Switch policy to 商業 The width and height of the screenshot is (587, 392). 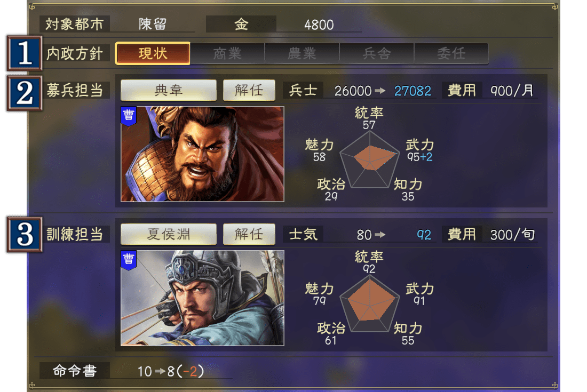point(227,53)
